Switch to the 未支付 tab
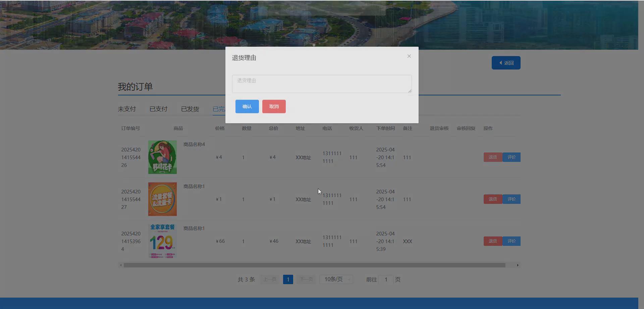 pos(126,109)
